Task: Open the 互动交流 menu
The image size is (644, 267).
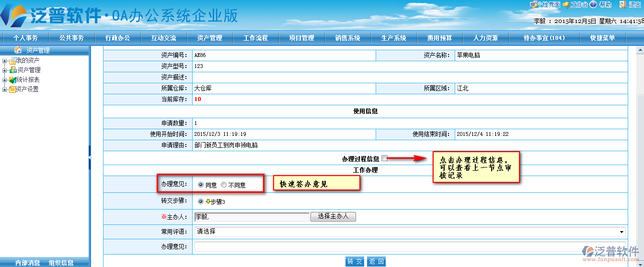Action: pyautogui.click(x=163, y=38)
